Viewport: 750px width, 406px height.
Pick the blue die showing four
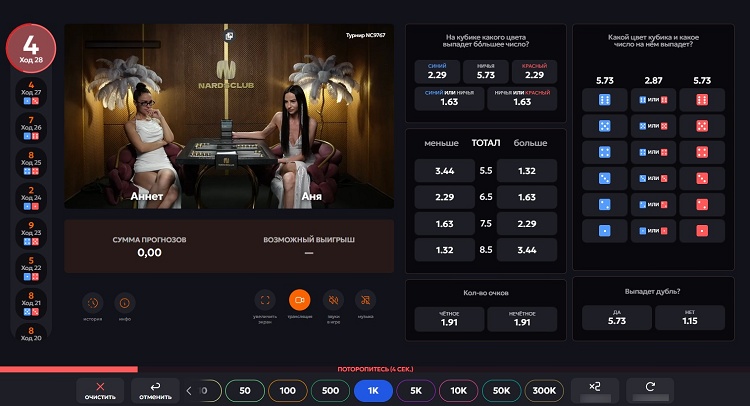pos(605,152)
